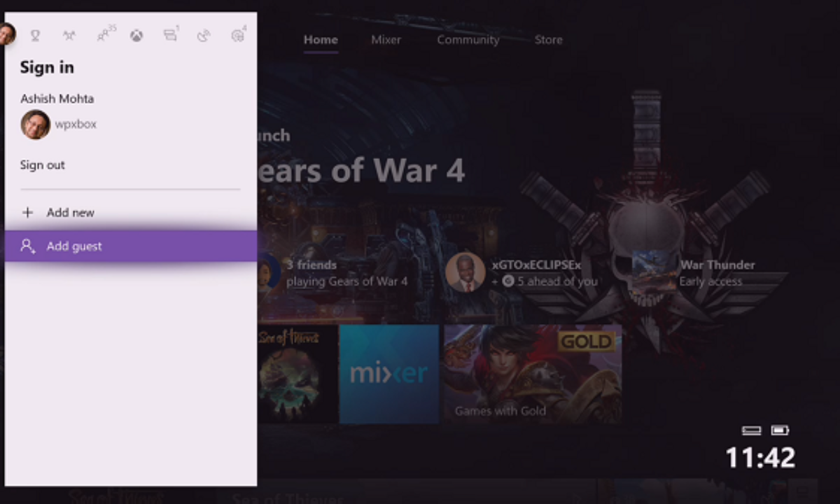
Task: Click the 11:42 clock display
Action: [x=760, y=458]
